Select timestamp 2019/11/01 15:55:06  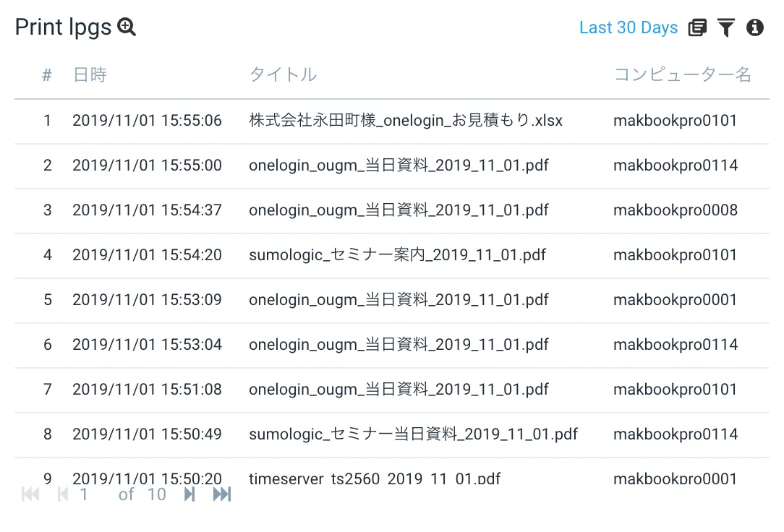[x=147, y=121]
